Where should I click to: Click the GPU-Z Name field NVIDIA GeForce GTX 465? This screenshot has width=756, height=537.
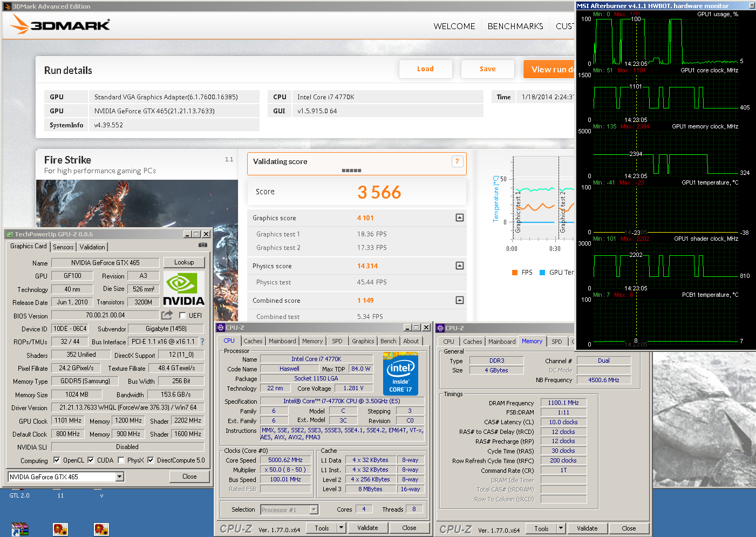tap(105, 263)
